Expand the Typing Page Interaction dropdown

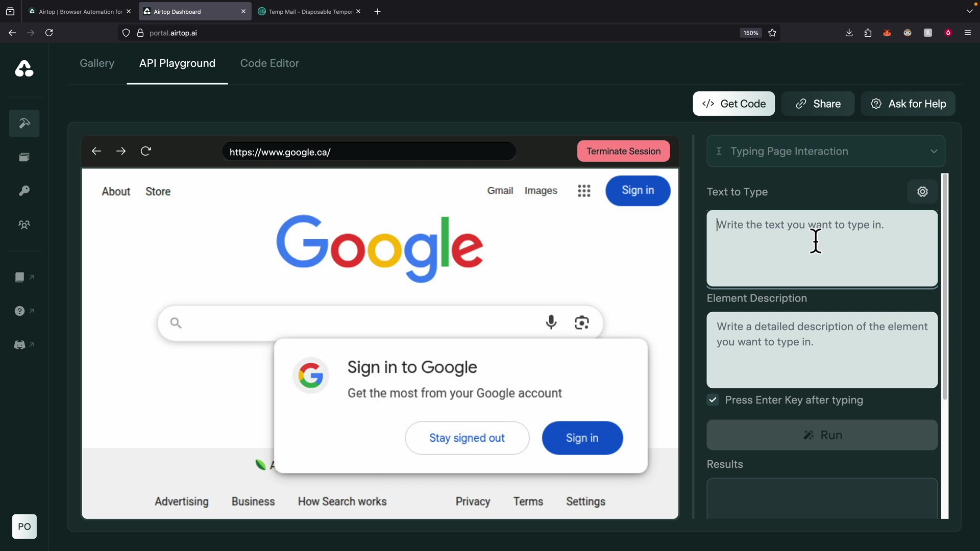[933, 152]
